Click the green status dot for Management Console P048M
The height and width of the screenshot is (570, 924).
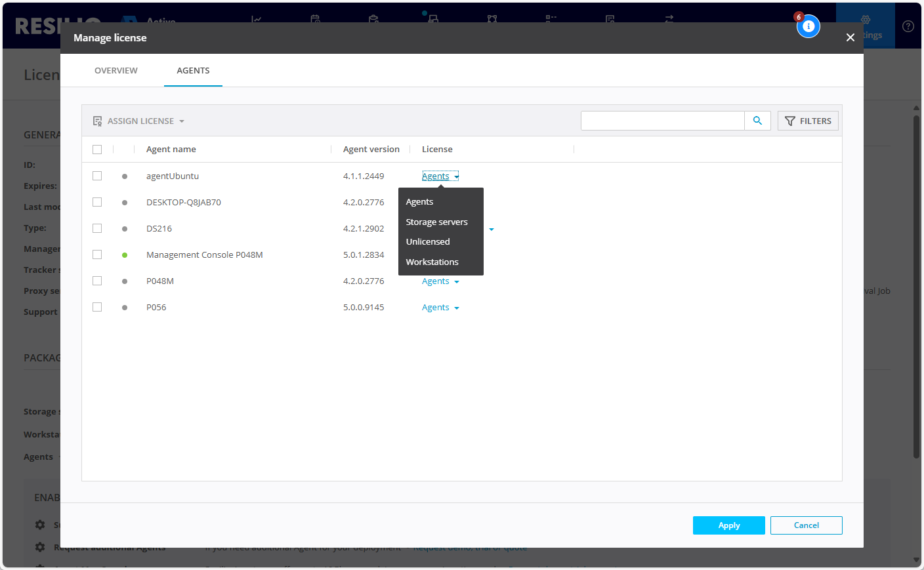tap(125, 255)
